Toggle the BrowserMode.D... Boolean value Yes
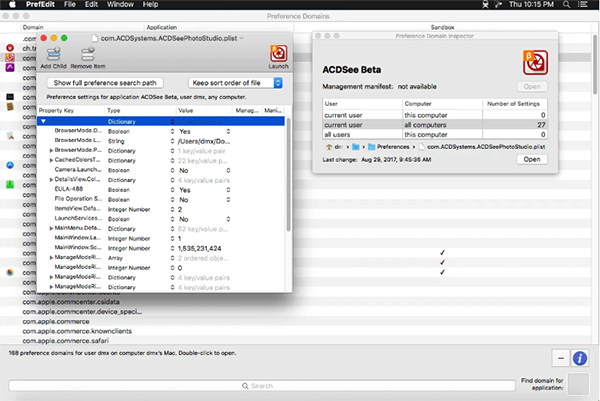 coord(204,131)
